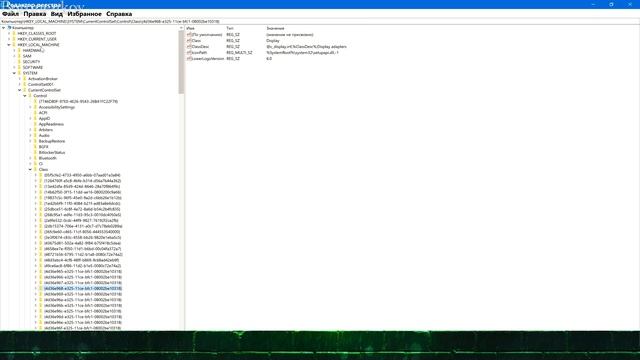Click the ClassDesc value string icon
The image size is (640, 360).
189,47
